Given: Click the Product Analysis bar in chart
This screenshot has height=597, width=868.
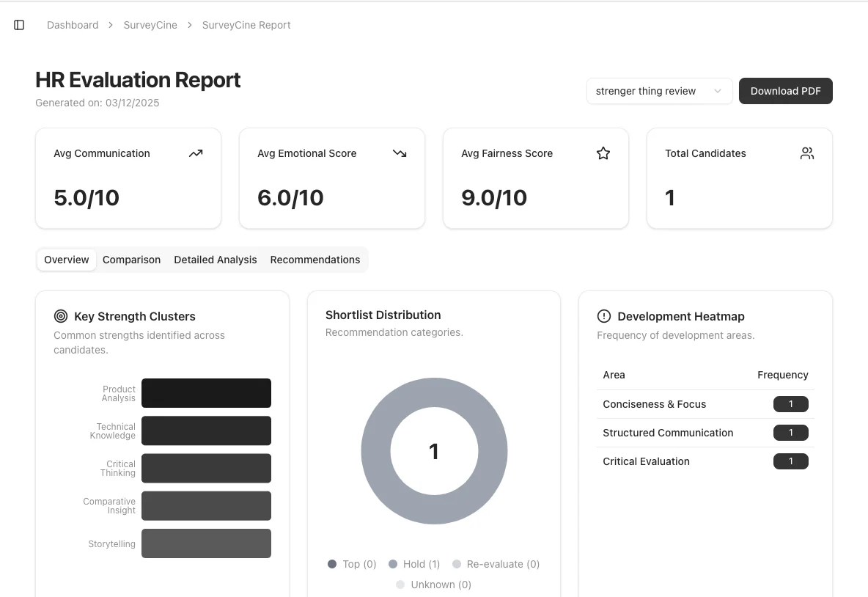Looking at the screenshot, I should coord(206,393).
